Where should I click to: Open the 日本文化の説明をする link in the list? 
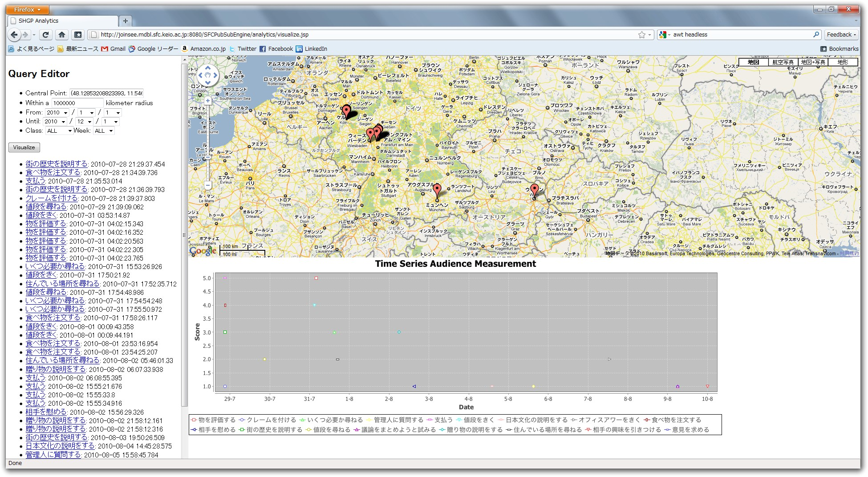[x=60, y=446]
